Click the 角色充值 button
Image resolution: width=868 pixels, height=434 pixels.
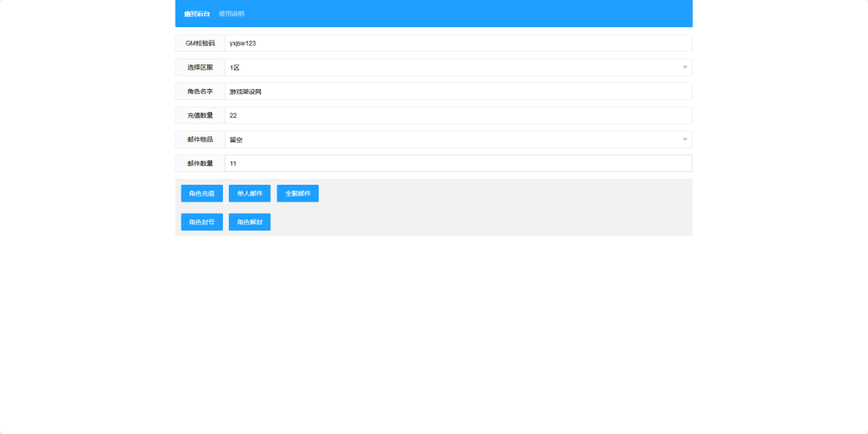point(202,193)
